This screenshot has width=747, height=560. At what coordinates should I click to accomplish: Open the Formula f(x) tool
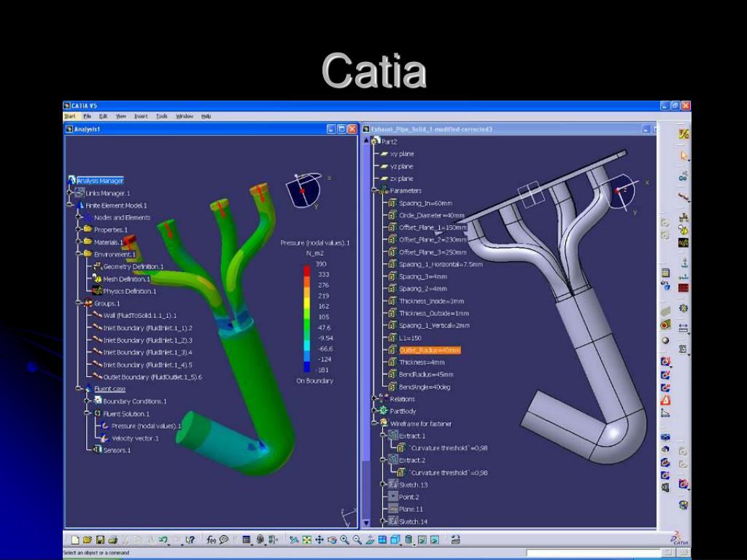point(211,540)
